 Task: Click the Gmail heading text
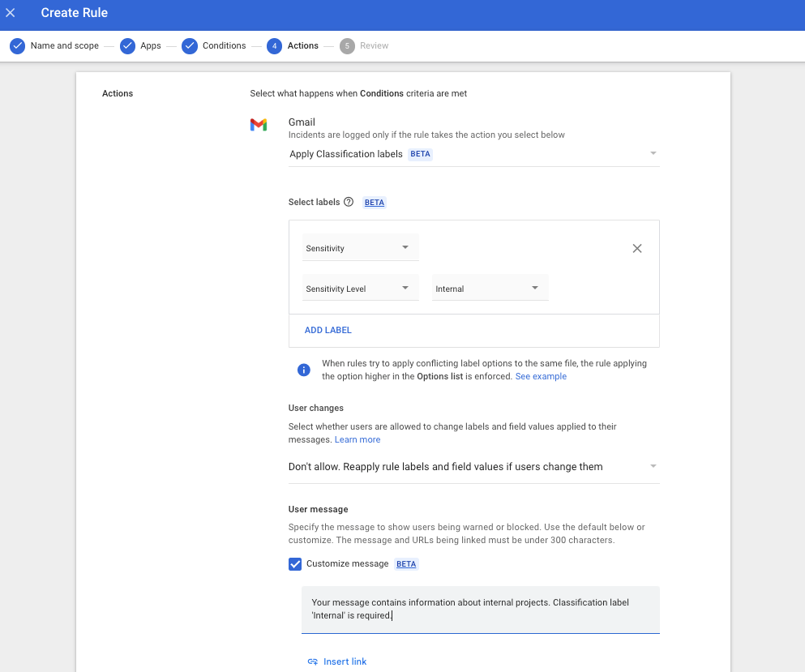click(x=302, y=122)
